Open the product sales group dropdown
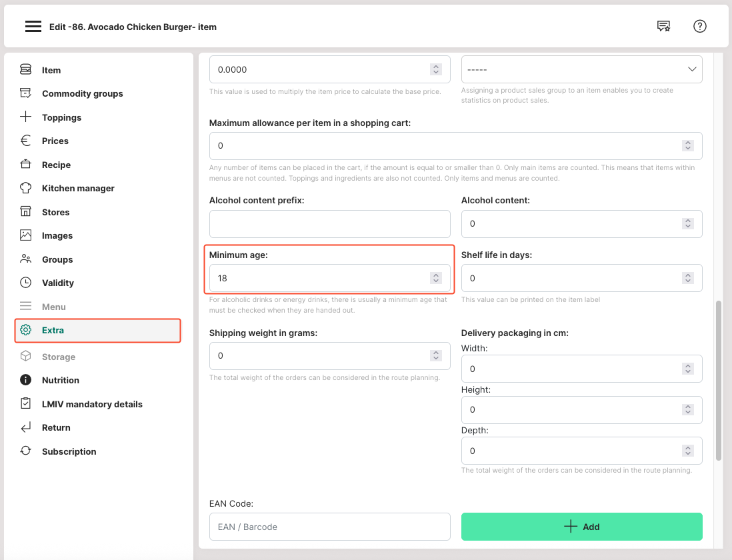Screen dimensions: 732x560 pyautogui.click(x=581, y=69)
